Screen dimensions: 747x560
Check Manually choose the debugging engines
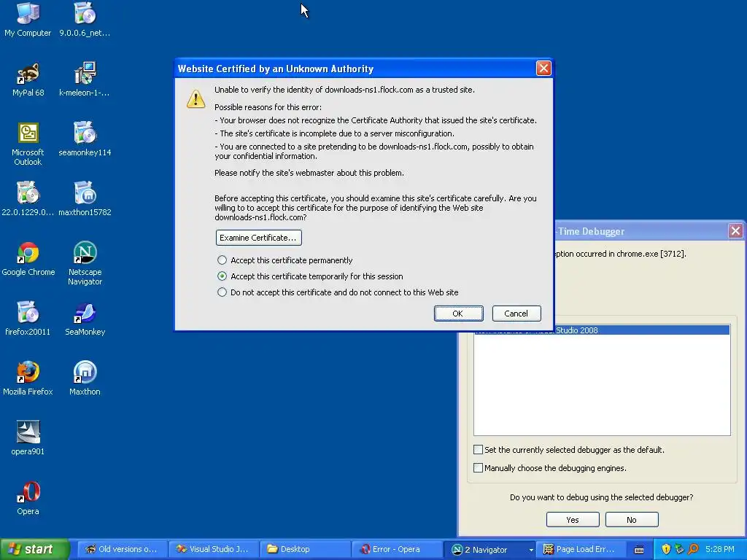478,467
